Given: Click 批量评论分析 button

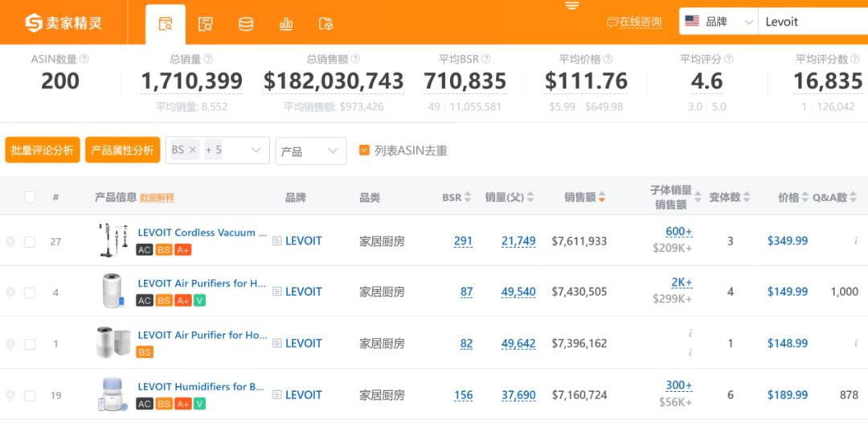Looking at the screenshot, I should (x=43, y=150).
